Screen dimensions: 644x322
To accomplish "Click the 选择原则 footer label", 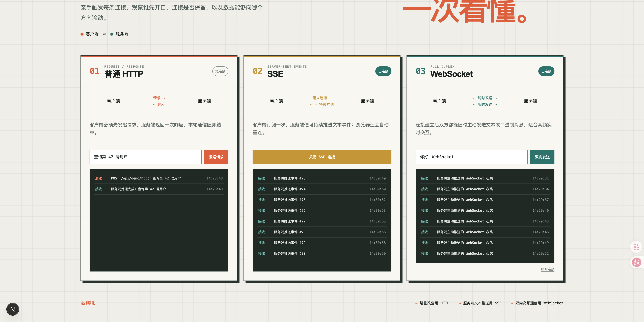I will pyautogui.click(x=88, y=303).
